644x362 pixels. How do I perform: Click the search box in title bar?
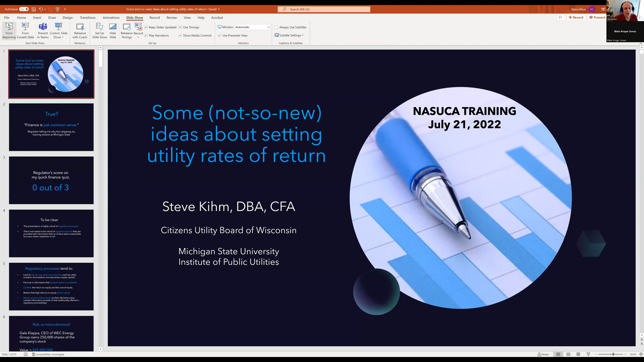[324, 9]
